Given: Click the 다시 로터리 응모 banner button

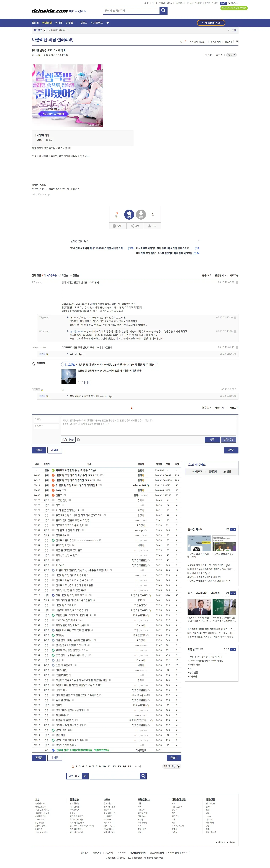Looking at the screenshot, I should [211, 22].
